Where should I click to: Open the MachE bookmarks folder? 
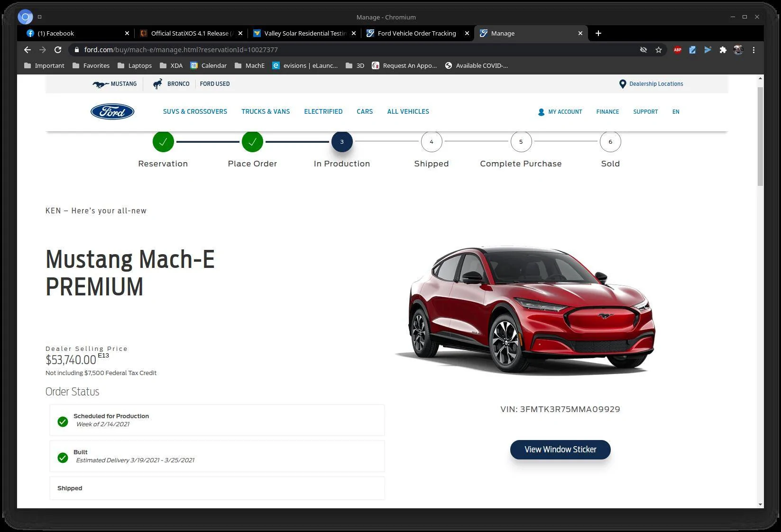pyautogui.click(x=250, y=65)
